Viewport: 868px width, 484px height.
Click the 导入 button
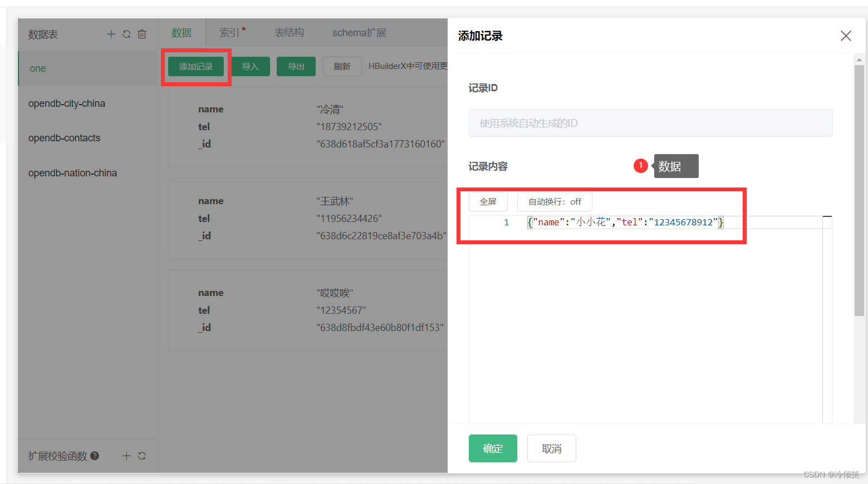[x=250, y=66]
